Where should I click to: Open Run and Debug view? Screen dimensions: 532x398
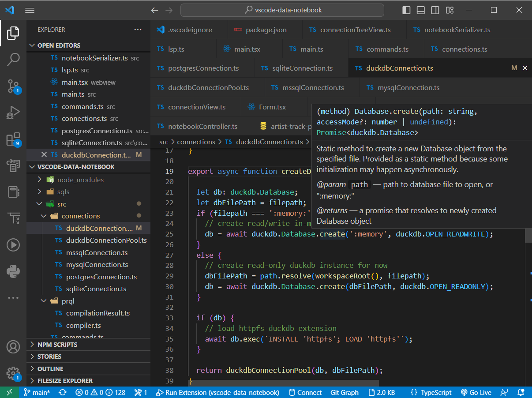pos(13,113)
